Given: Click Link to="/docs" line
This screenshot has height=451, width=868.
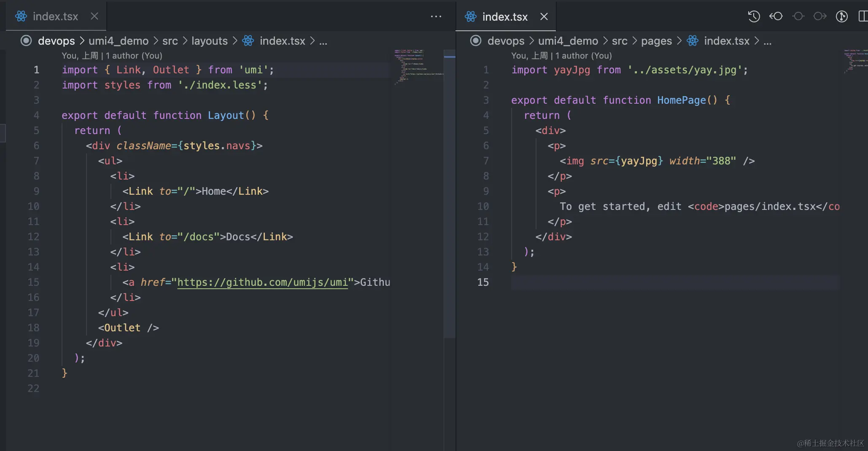Looking at the screenshot, I should point(208,236).
